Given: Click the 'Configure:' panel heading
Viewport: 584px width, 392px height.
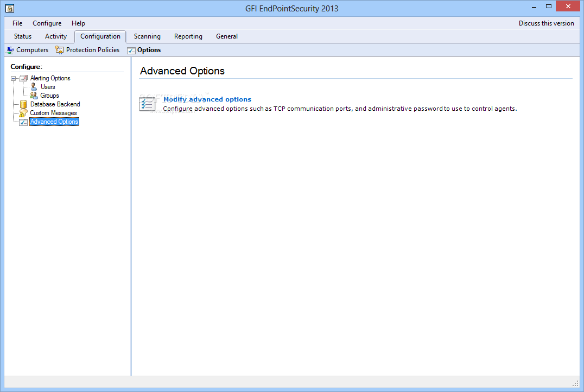Looking at the screenshot, I should pyautogui.click(x=27, y=67).
